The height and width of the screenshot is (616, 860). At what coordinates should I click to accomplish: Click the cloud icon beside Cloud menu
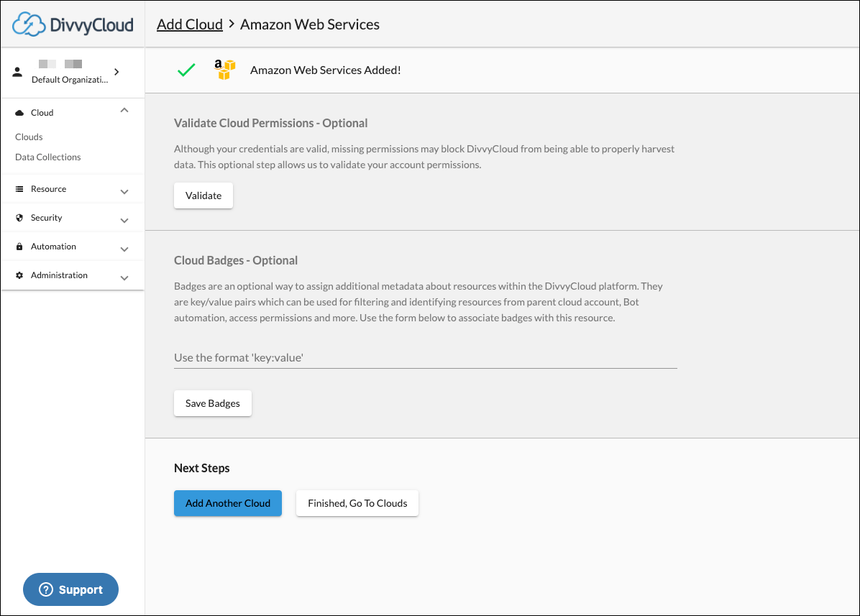coord(19,113)
